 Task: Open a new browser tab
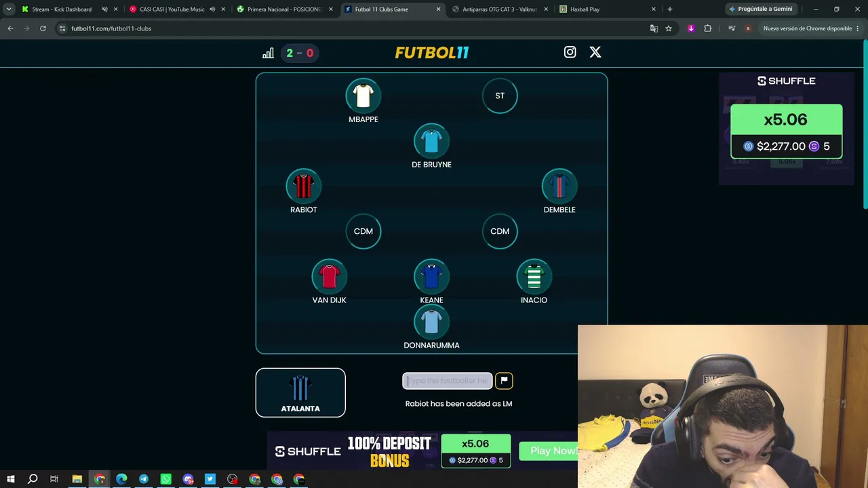(670, 9)
